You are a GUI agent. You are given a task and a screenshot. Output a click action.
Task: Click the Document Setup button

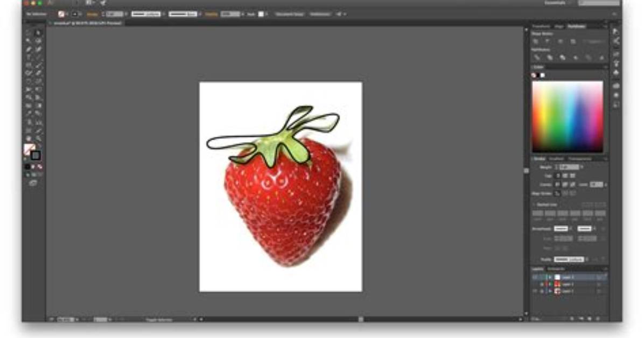pyautogui.click(x=290, y=14)
